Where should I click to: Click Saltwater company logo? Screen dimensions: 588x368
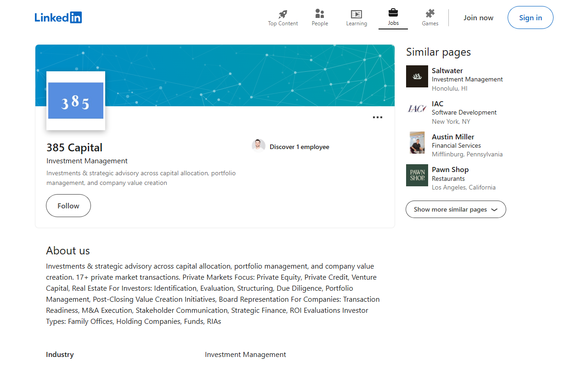coord(417,76)
